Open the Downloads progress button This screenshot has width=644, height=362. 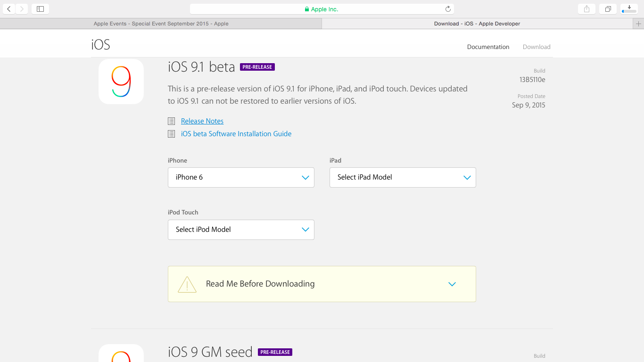[629, 9]
